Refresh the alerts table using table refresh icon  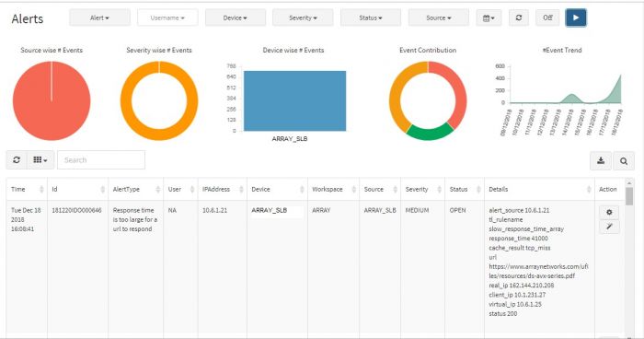pos(17,160)
